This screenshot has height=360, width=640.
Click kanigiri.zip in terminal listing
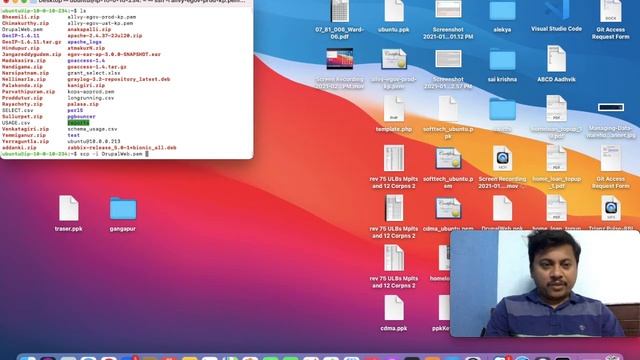click(86, 85)
